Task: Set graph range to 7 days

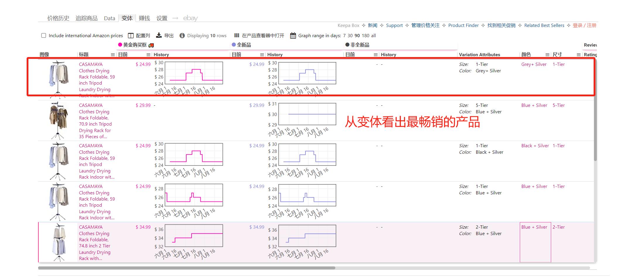Action: coord(344,36)
